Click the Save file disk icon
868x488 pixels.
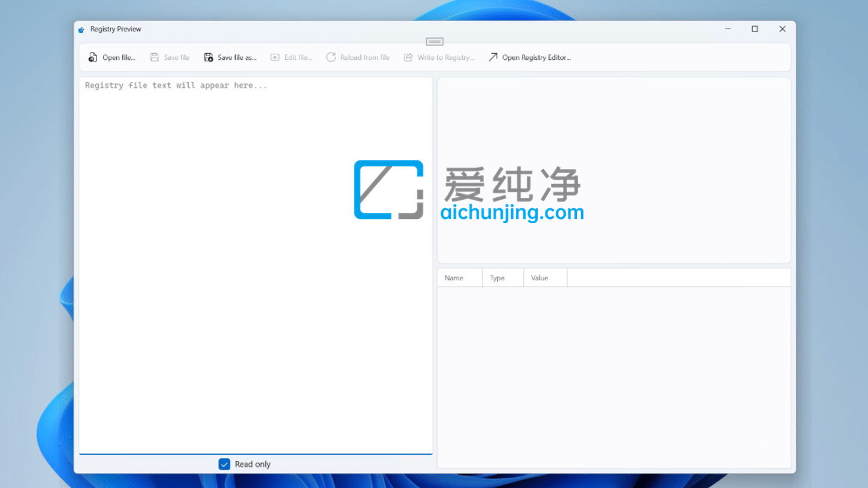154,57
